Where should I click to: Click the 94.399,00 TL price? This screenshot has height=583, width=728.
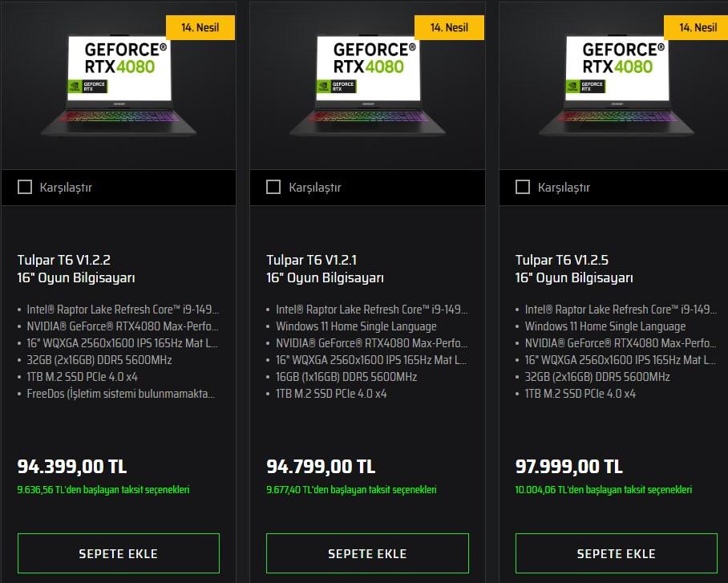coord(72,467)
